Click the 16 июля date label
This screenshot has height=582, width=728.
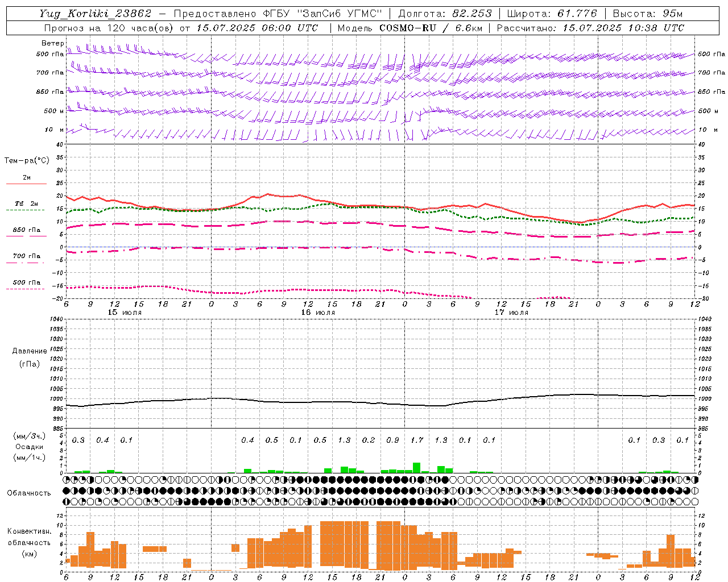click(318, 313)
